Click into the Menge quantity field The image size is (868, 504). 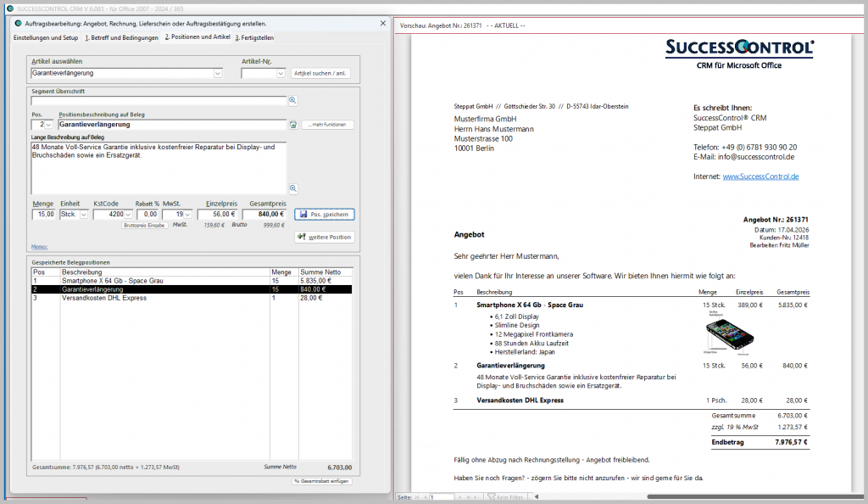[44, 215]
